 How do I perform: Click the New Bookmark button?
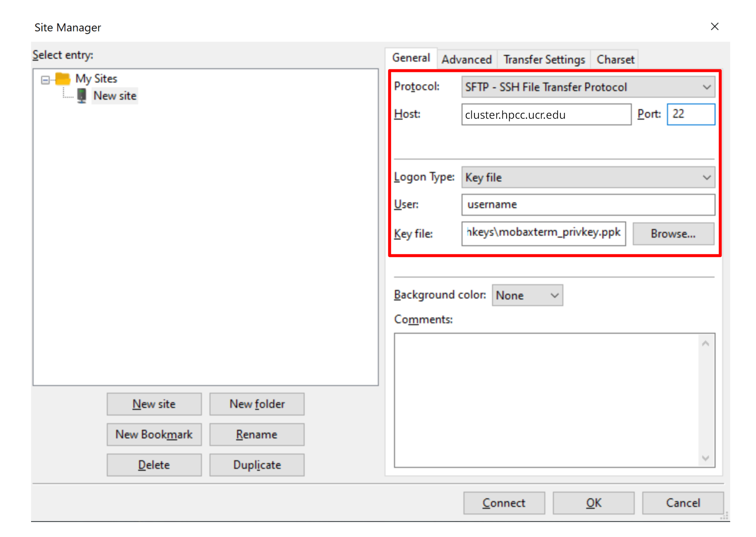coord(154,434)
